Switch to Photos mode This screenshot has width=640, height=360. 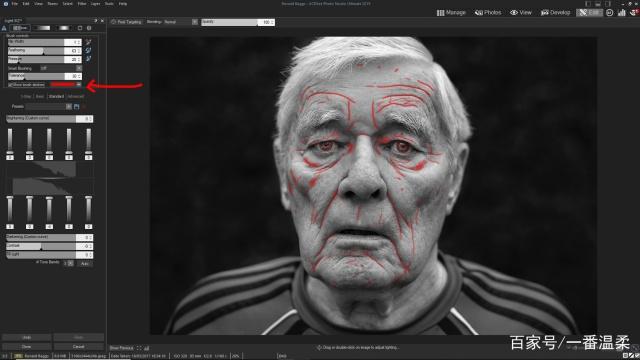coord(488,13)
